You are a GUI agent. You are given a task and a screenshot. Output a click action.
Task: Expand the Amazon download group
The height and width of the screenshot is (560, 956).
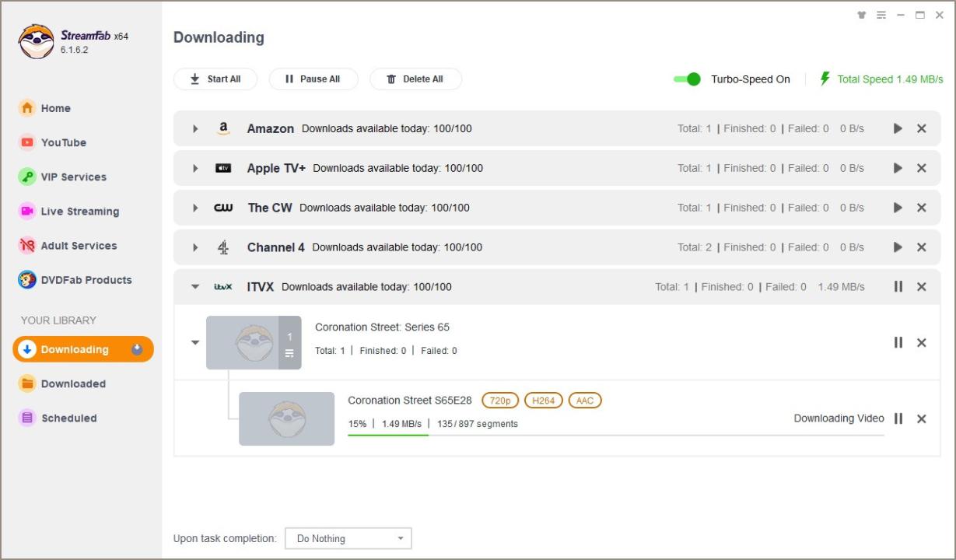pos(195,129)
